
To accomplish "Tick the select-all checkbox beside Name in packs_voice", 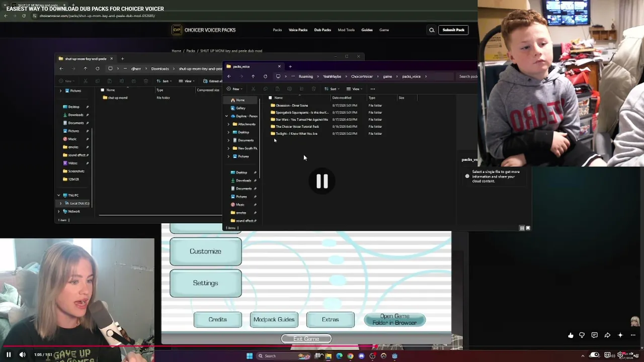I will [x=270, y=98].
